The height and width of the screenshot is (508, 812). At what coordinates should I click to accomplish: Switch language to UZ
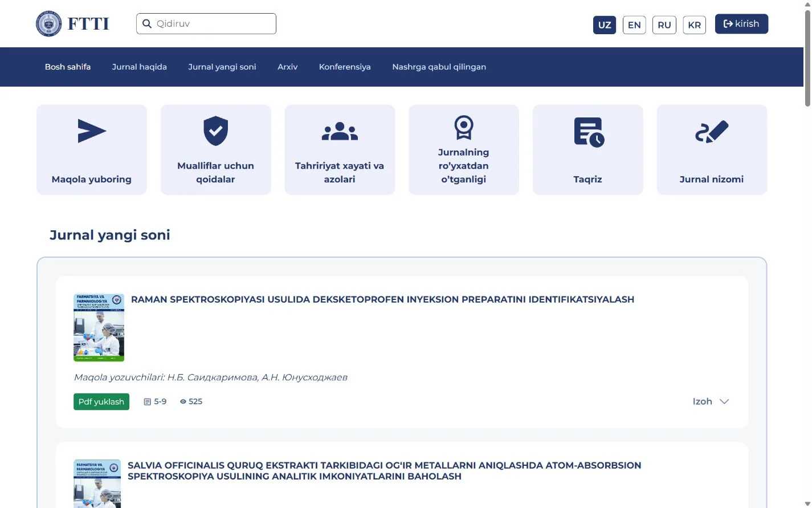click(x=605, y=25)
